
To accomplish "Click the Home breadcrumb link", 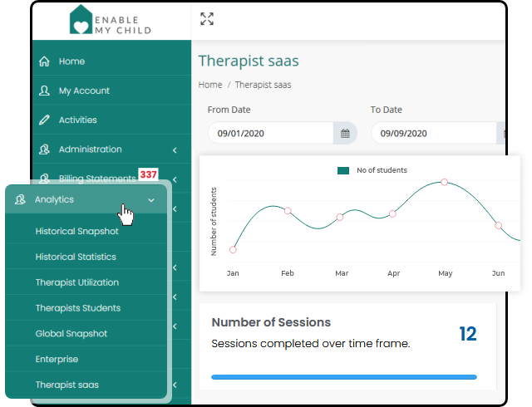I will point(210,85).
